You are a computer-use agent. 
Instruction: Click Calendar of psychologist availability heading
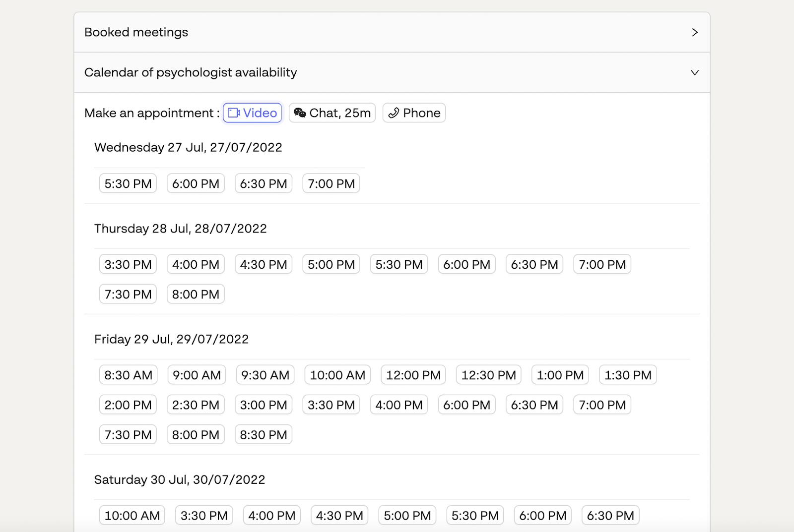pyautogui.click(x=191, y=72)
